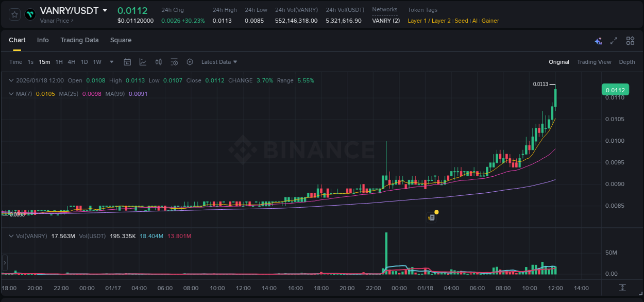The image size is (644, 302).
Task: Expand chart to fullscreen via arrows icon
Action: (x=613, y=40)
